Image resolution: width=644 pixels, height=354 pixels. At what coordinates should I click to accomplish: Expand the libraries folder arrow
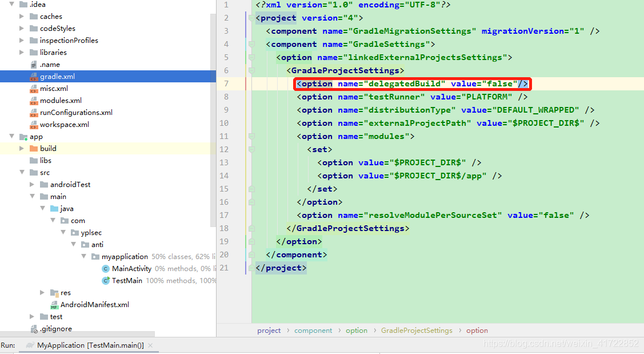(22, 52)
